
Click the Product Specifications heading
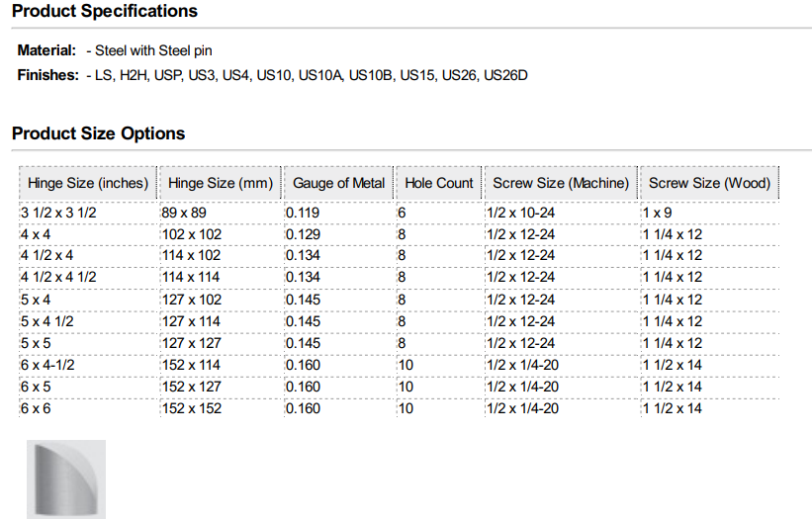pyautogui.click(x=105, y=12)
